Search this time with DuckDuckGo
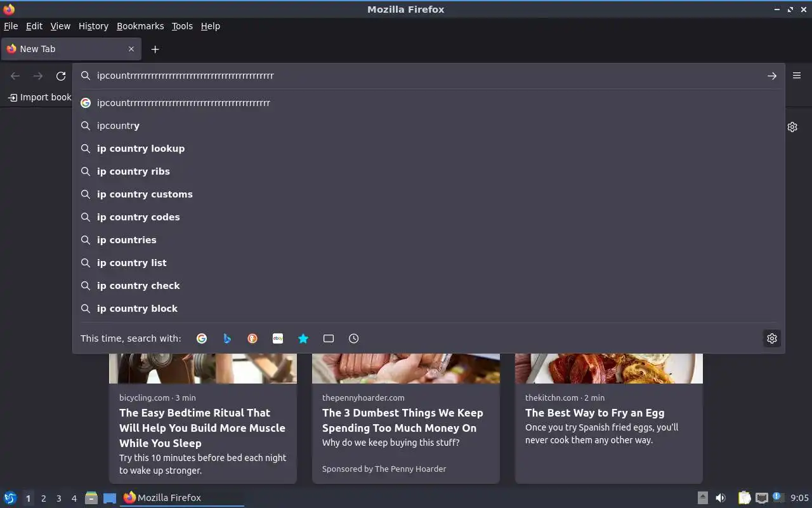812x508 pixels. pyautogui.click(x=252, y=338)
